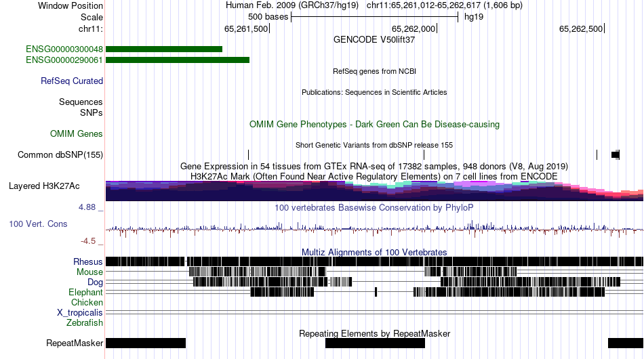Click the rightmost RepeatMasker repeat block
The image size is (644, 359).
click(626, 343)
